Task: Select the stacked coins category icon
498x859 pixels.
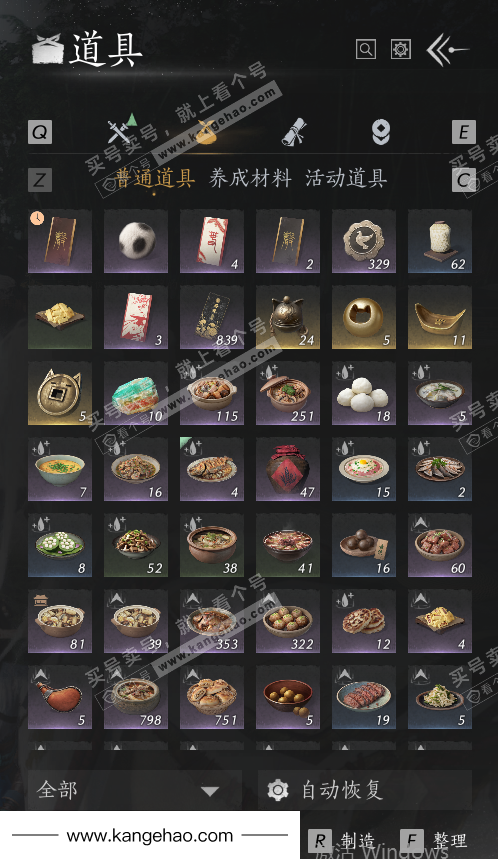Action: point(381,133)
